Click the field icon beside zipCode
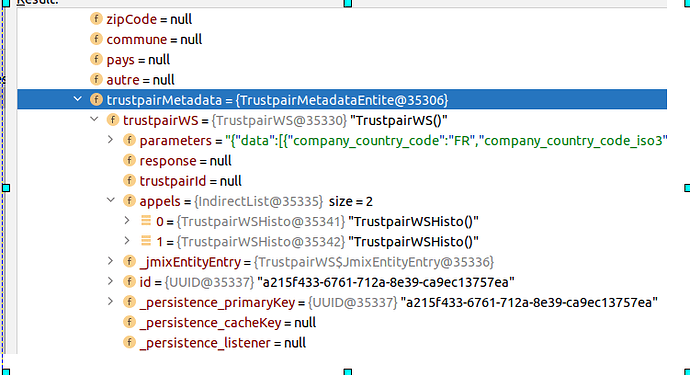 [x=96, y=19]
